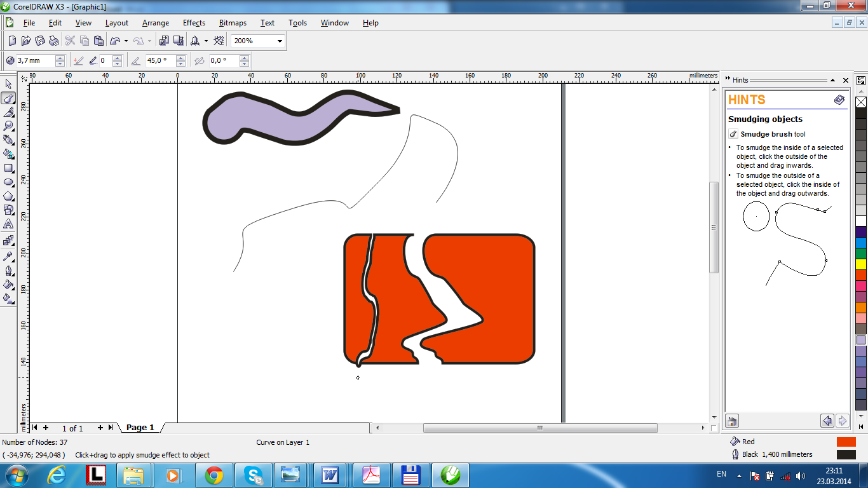The image size is (868, 488).
Task: Expand the Application launcher dropdown arrow
Action: coord(206,41)
